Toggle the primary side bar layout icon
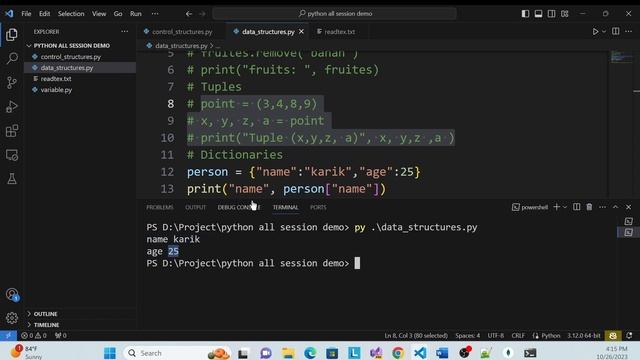The height and width of the screenshot is (360, 640). [525, 13]
